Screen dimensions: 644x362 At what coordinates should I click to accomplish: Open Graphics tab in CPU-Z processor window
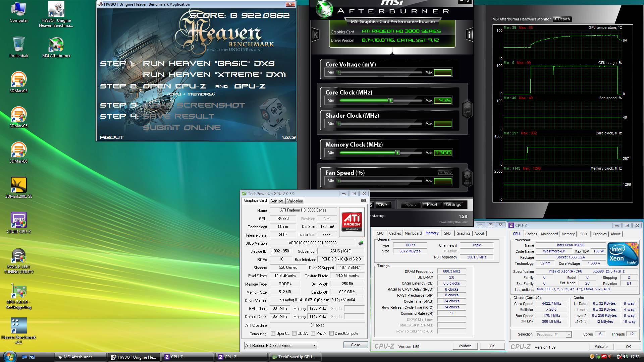pyautogui.click(x=599, y=234)
